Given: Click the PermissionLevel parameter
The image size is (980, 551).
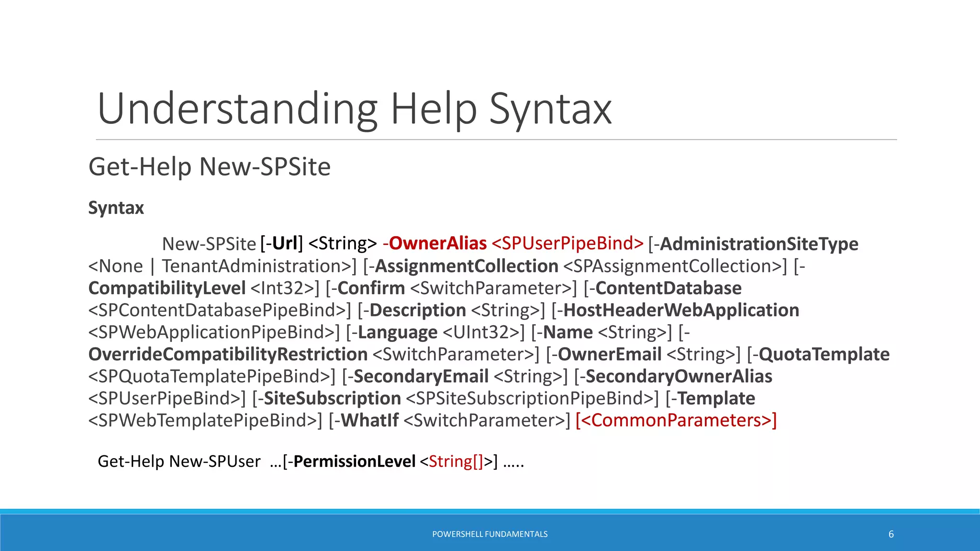Looking at the screenshot, I should point(354,462).
